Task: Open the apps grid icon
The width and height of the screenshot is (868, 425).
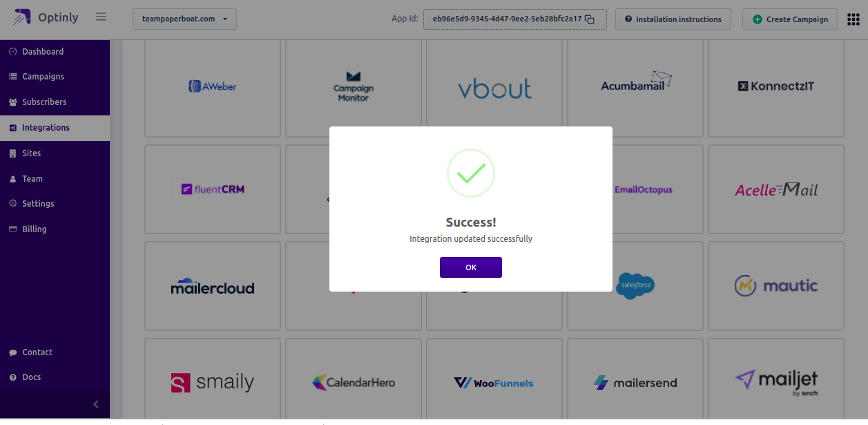Action: tap(853, 19)
